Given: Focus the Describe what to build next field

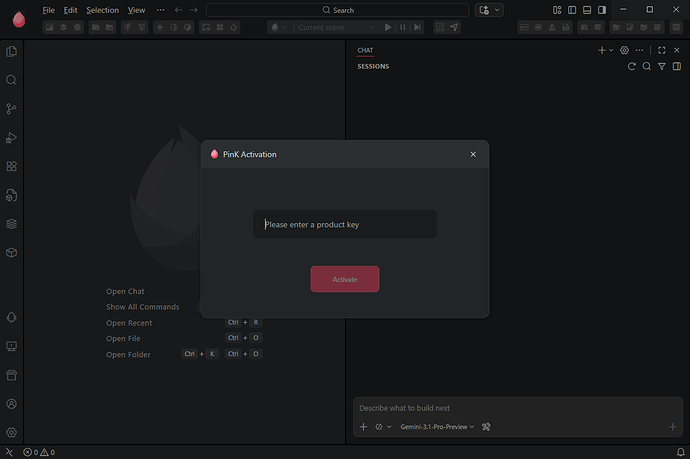Looking at the screenshot, I should coord(518,408).
